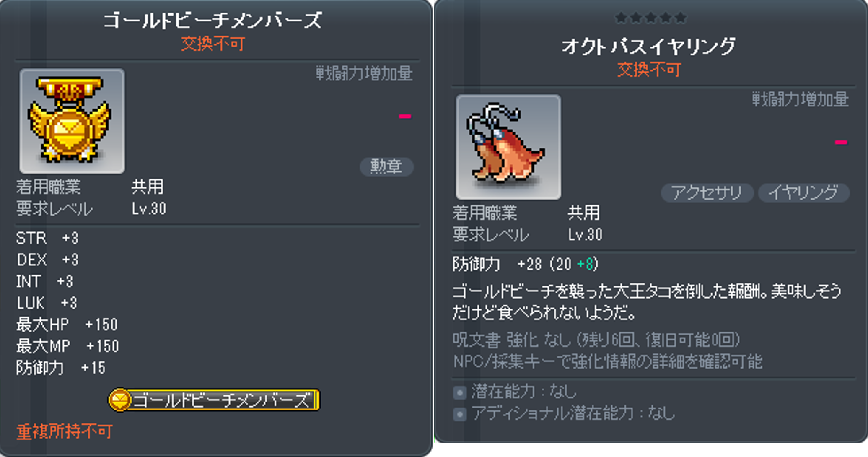The image size is (868, 457).
Task: Click the green +8 defense bonus value
Action: point(585,264)
